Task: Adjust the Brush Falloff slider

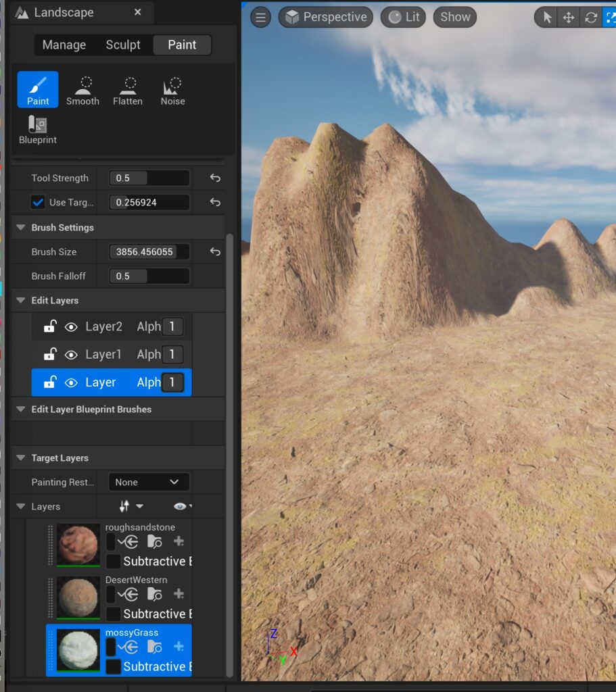Action: click(149, 276)
